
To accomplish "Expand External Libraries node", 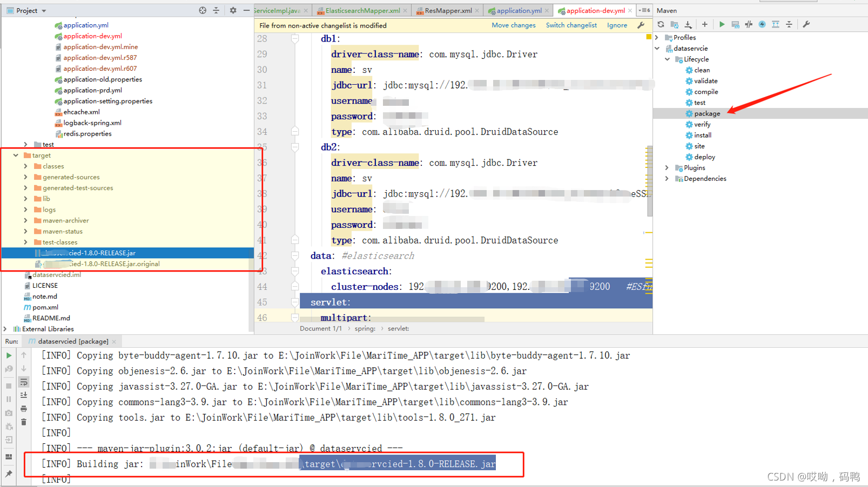I will (5, 329).
